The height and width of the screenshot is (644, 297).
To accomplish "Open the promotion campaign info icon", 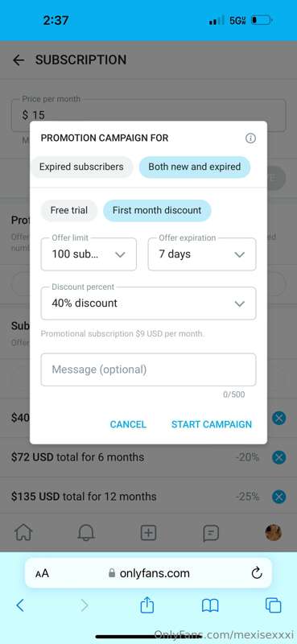I will click(x=250, y=138).
